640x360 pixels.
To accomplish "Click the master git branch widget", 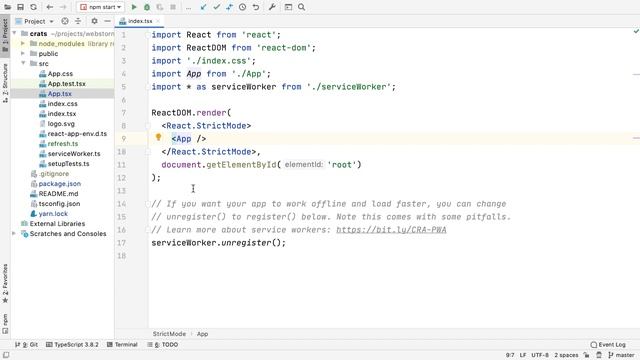I will coord(621,355).
